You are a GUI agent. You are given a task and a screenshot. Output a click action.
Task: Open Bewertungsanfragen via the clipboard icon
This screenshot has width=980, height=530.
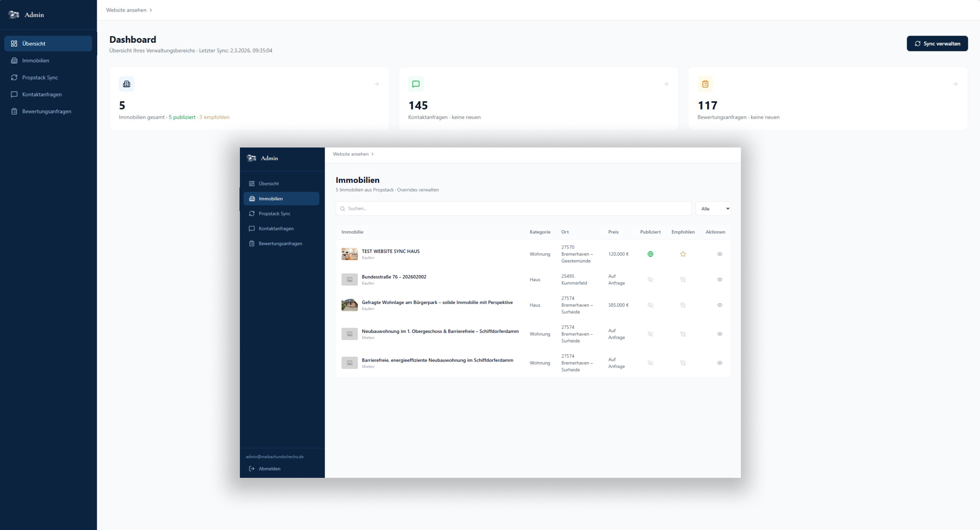tap(15, 111)
